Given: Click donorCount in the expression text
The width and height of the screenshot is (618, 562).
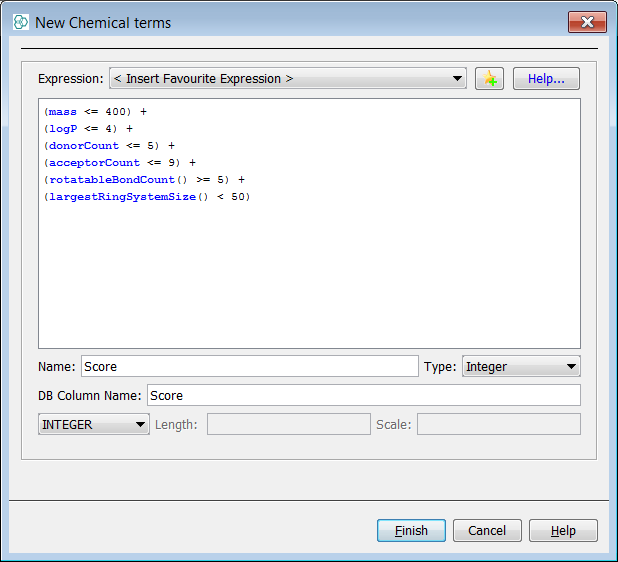Looking at the screenshot, I should [x=83, y=146].
